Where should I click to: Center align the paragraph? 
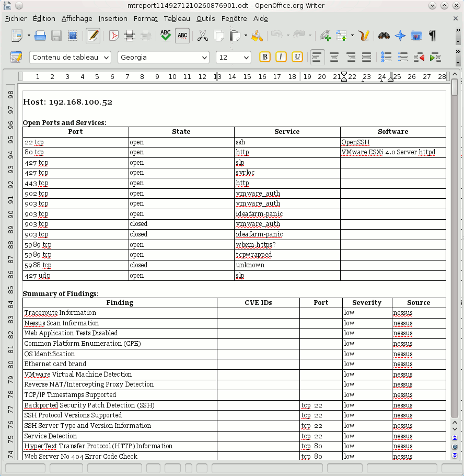click(334, 57)
